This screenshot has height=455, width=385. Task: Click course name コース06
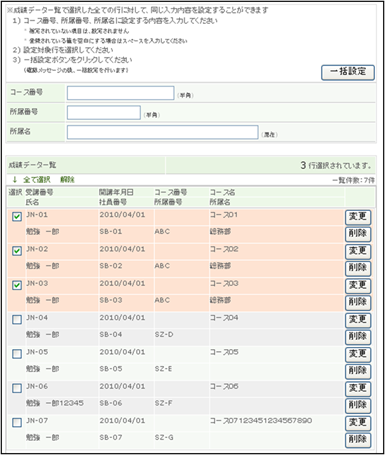(224, 386)
